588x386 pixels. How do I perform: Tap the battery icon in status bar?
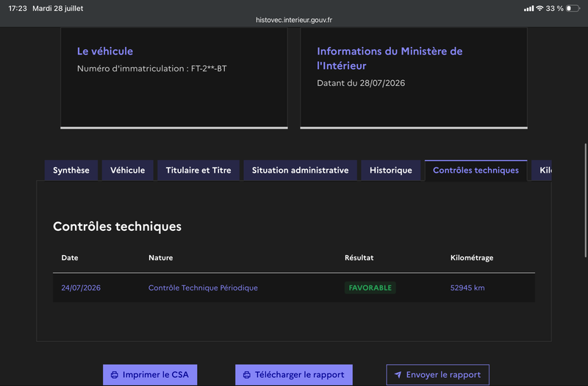[573, 8]
